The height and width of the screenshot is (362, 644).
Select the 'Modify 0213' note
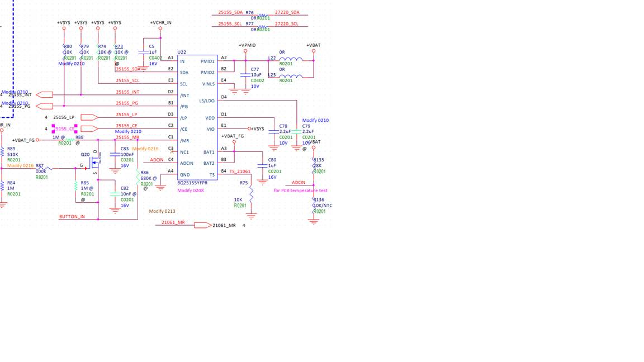click(162, 211)
